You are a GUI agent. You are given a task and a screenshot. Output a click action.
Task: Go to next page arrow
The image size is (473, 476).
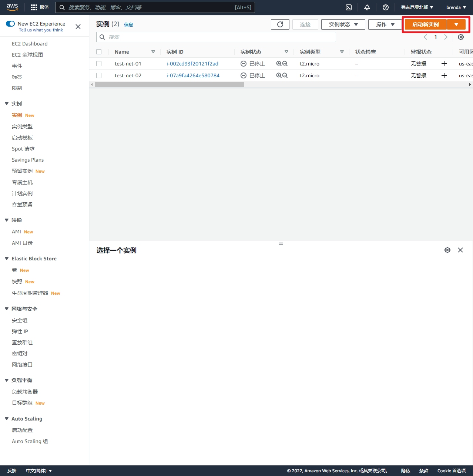[446, 37]
